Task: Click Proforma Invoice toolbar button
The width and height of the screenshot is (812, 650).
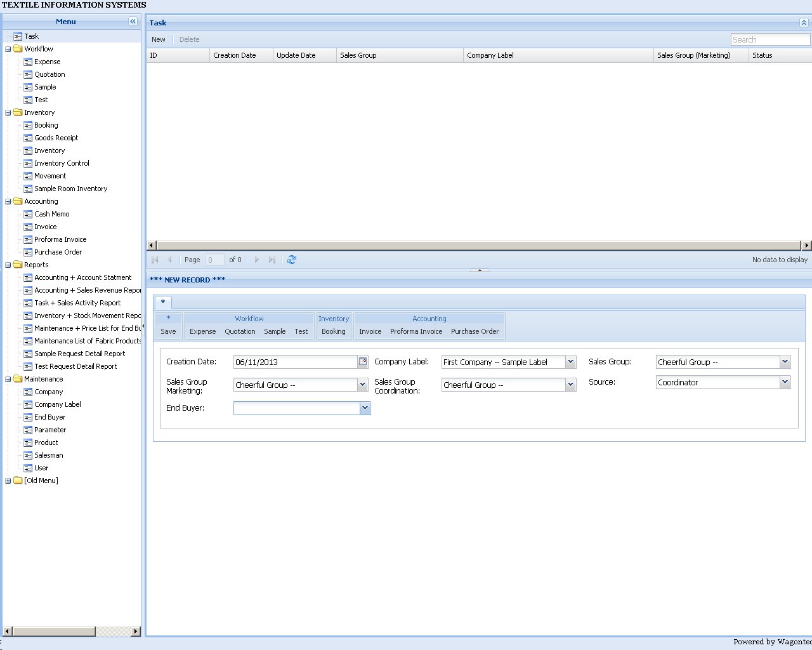Action: [416, 331]
